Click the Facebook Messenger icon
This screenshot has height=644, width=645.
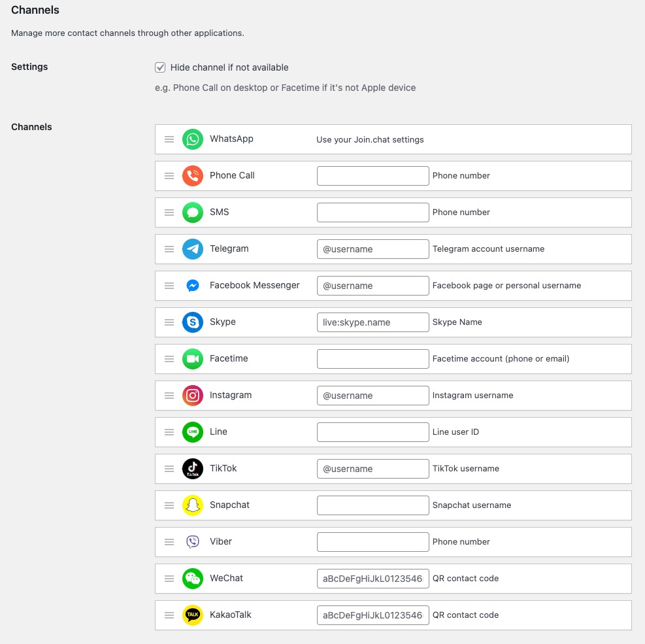tap(192, 286)
